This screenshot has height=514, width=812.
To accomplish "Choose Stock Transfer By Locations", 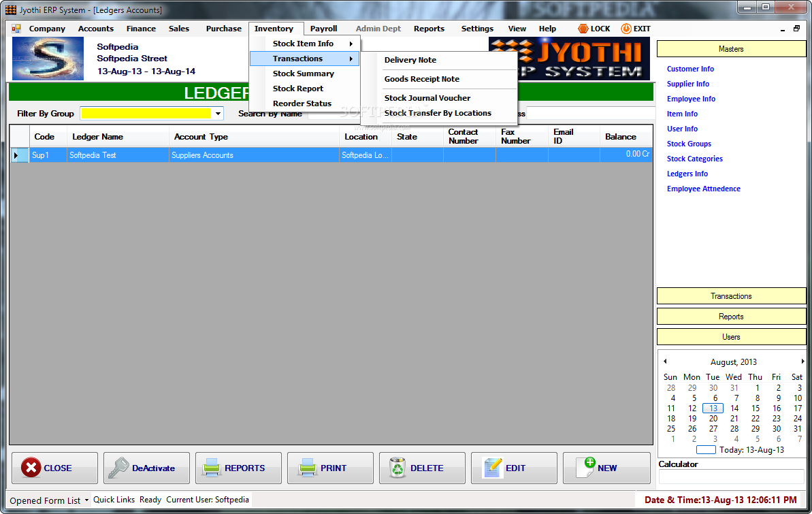I will (439, 113).
